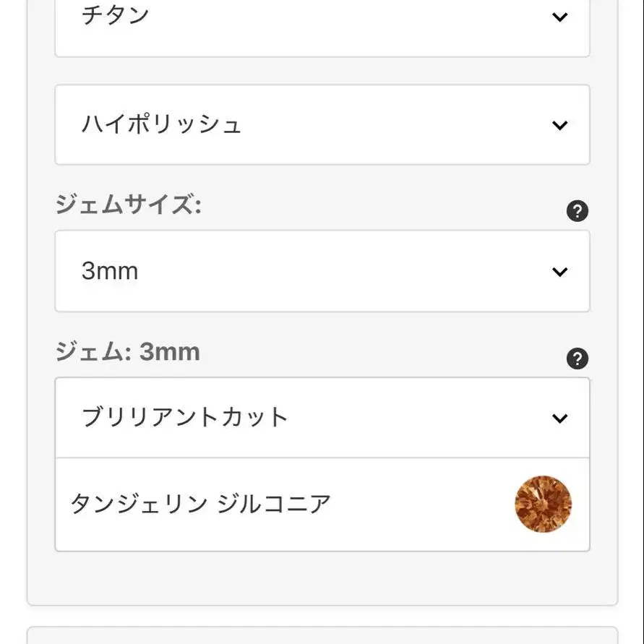Open the ハイポリッシュ finish dropdown
This screenshot has width=644, height=644.
322,124
